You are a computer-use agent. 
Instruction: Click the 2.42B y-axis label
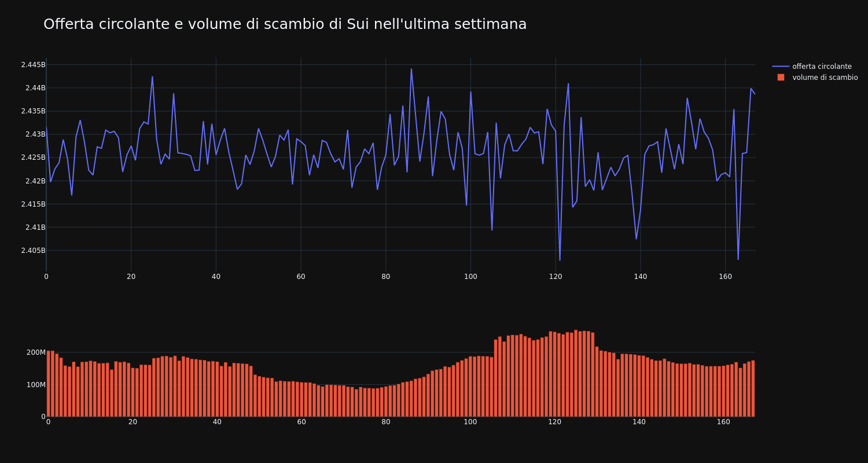(x=35, y=181)
